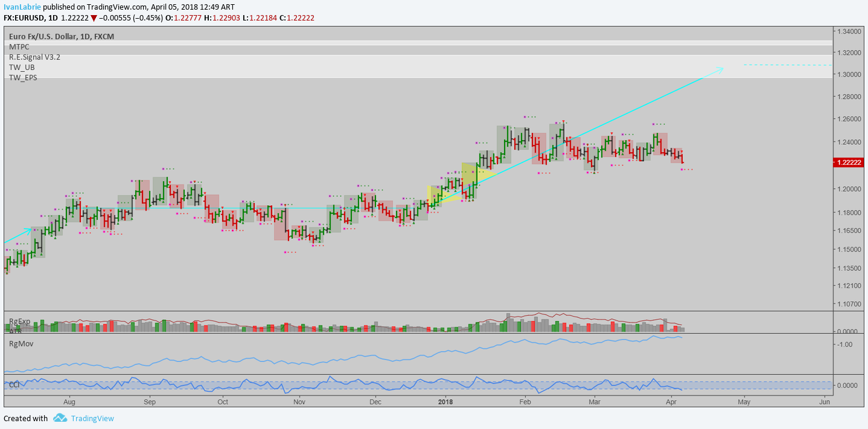868x429 pixels.
Task: Click the TW_EPS indicator label
Action: click(x=23, y=78)
